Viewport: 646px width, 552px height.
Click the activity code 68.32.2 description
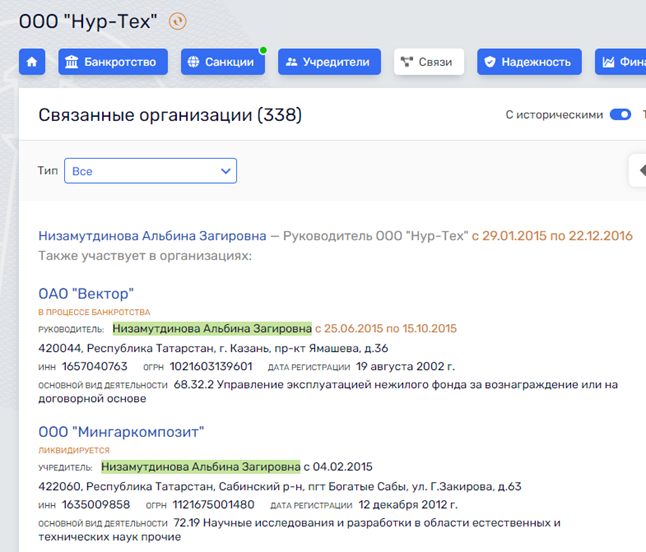(328, 391)
